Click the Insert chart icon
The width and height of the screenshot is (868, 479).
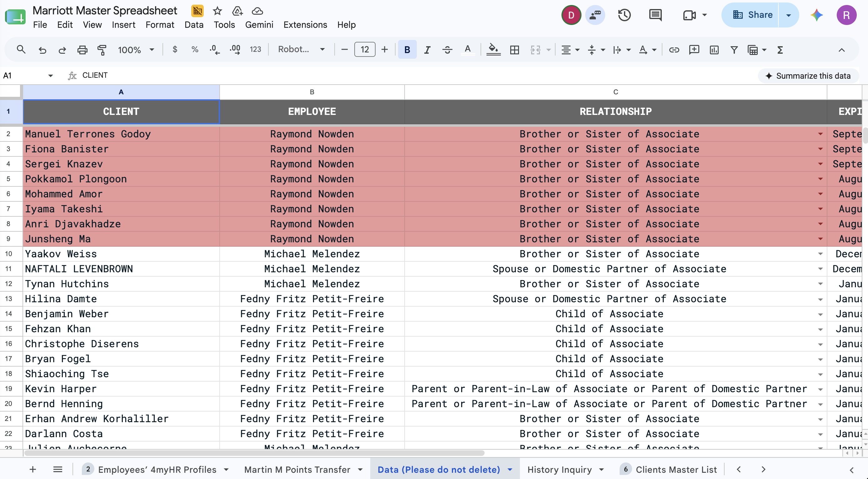coord(714,50)
